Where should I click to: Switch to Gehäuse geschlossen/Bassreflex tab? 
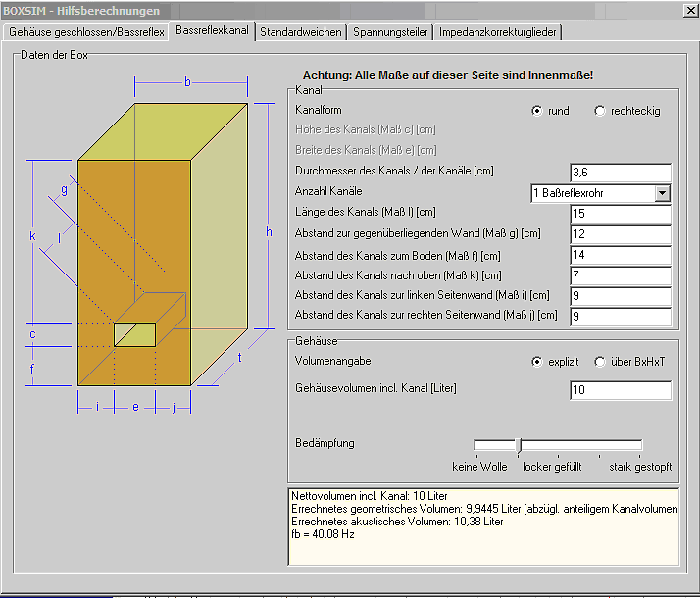(x=86, y=32)
